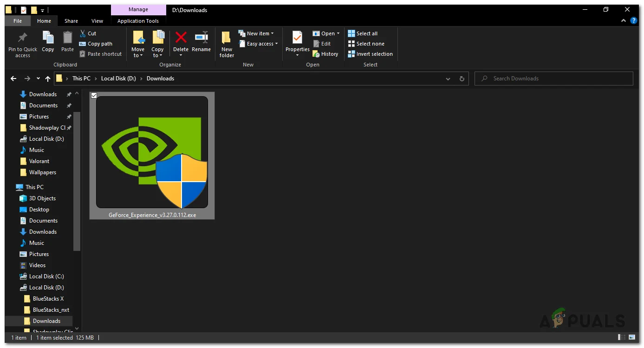Click the Copy icon in Clipboard group
This screenshot has height=348, width=644.
(x=48, y=38)
